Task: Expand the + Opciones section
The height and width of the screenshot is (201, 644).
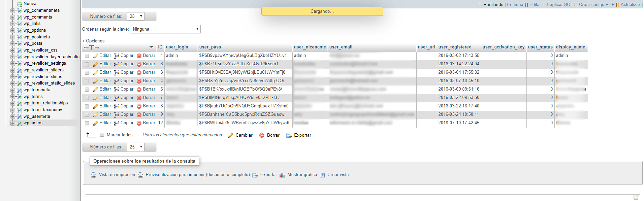Action: [93, 41]
